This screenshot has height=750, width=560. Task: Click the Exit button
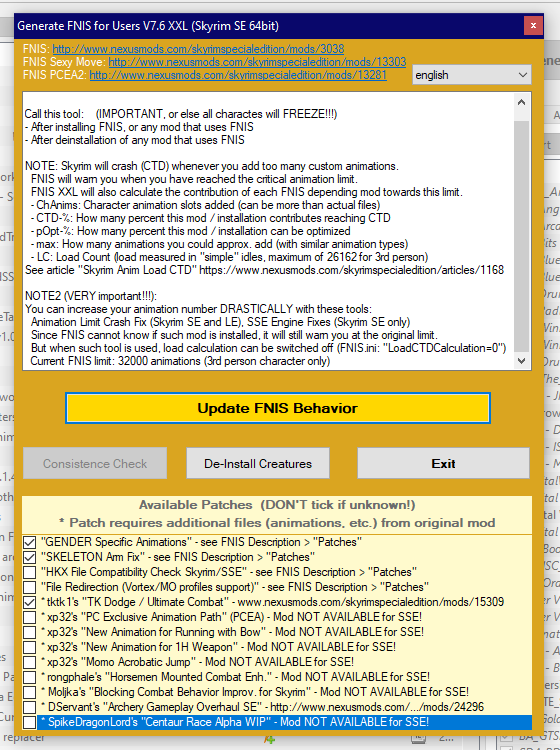click(x=443, y=463)
